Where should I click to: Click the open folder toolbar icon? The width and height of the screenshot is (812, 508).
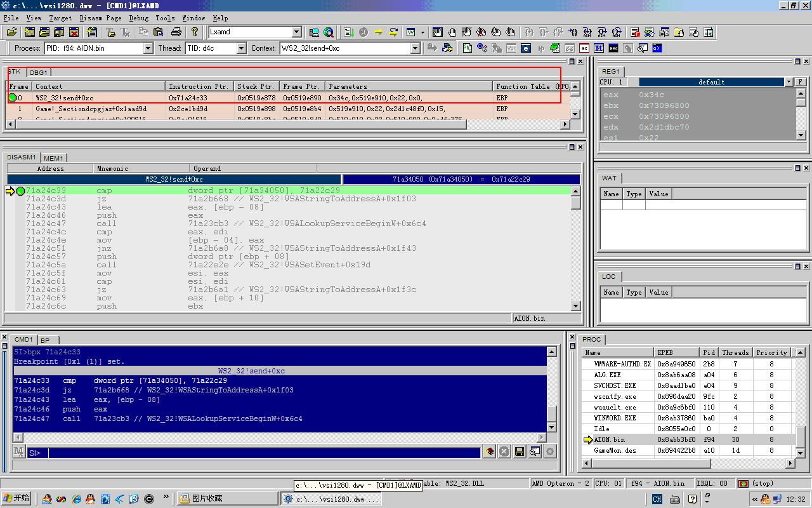point(11,32)
